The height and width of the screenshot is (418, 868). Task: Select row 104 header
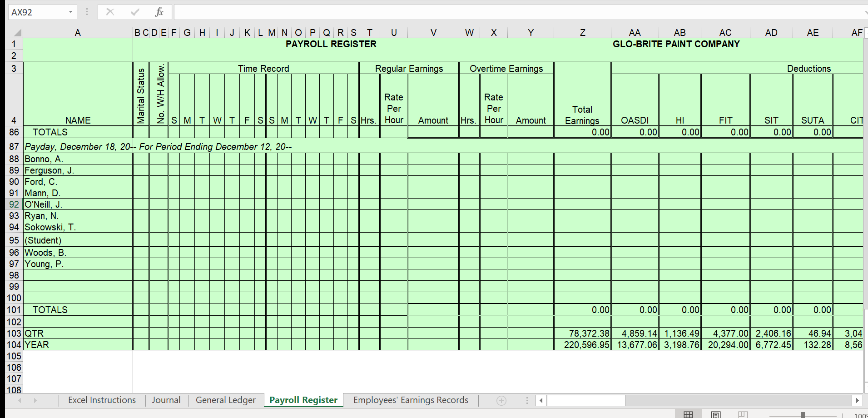pyautogui.click(x=14, y=345)
